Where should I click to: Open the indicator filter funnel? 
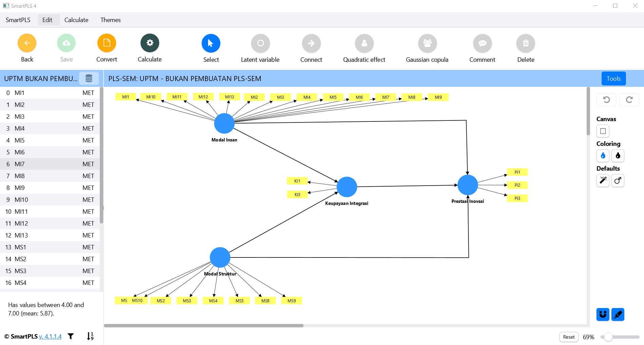click(71, 336)
